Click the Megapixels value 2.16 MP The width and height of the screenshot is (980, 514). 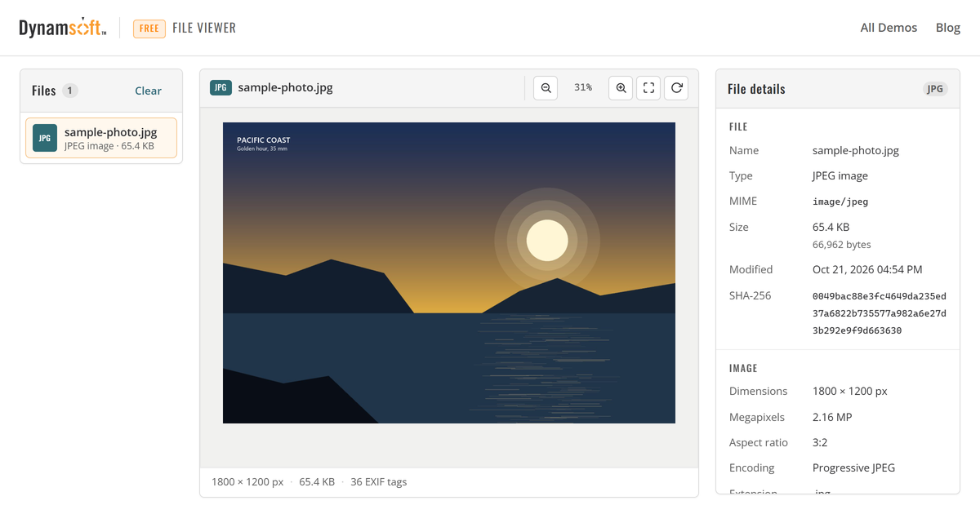tap(832, 418)
